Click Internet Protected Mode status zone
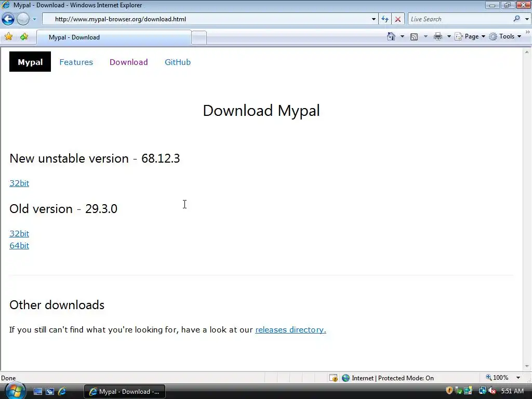Image resolution: width=532 pixels, height=399 pixels. coord(388,378)
